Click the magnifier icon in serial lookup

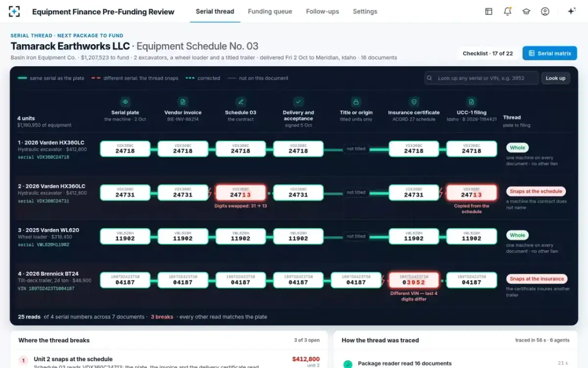click(430, 78)
